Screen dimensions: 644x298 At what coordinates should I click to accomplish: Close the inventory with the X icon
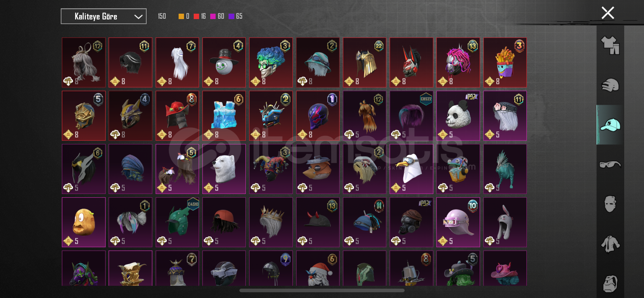(608, 13)
